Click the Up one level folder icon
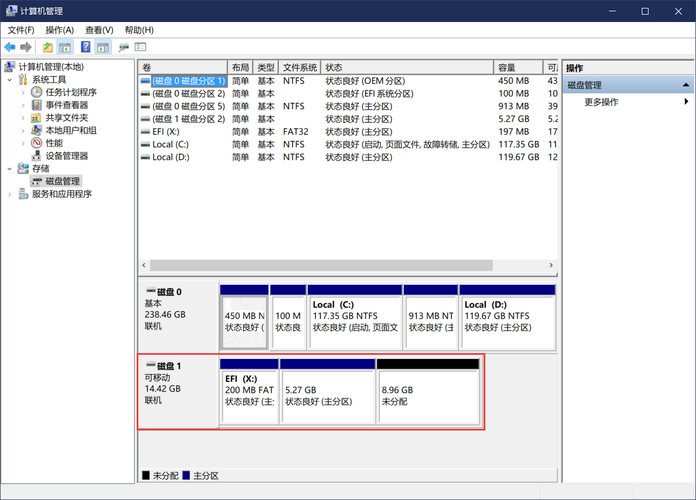The height and width of the screenshot is (500, 696). [47, 47]
